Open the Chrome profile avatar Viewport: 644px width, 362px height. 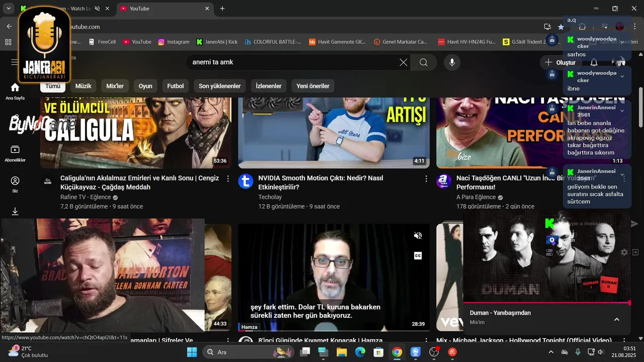pyautogui.click(x=620, y=27)
